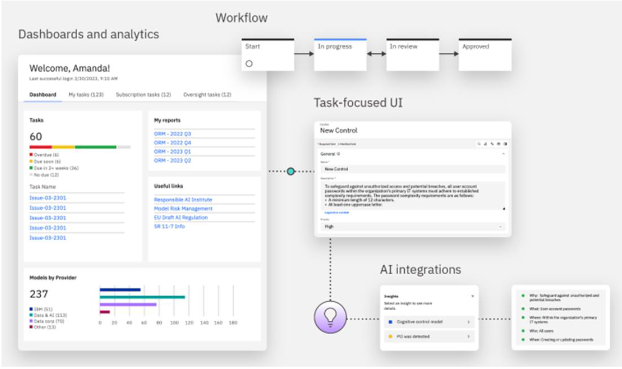Open the SR 11-7 Info link
This screenshot has height=369, width=622.
(x=169, y=226)
